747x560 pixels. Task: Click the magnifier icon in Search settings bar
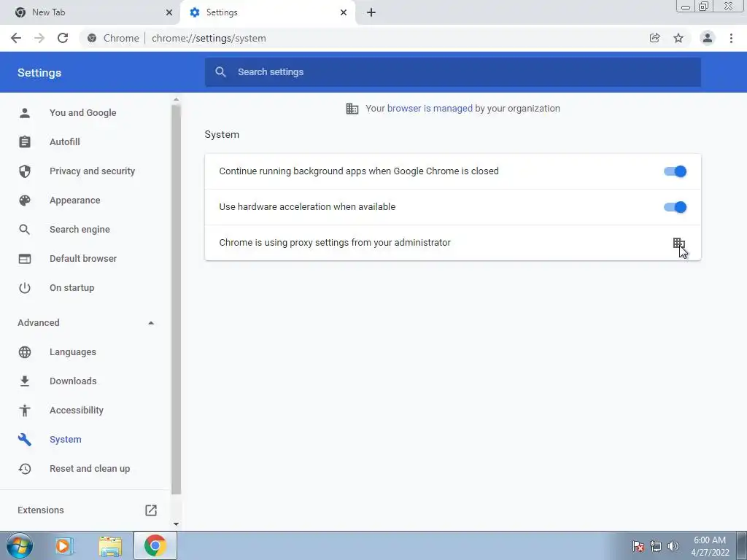pyautogui.click(x=220, y=72)
